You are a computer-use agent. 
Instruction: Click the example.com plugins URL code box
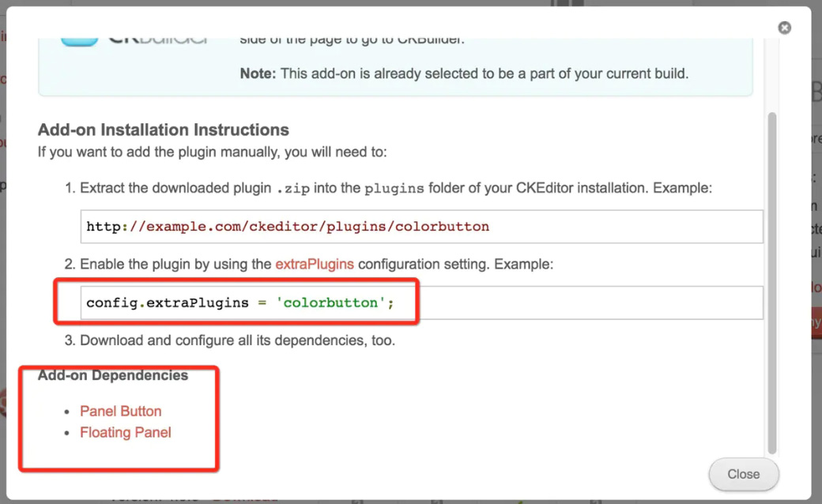pos(421,227)
